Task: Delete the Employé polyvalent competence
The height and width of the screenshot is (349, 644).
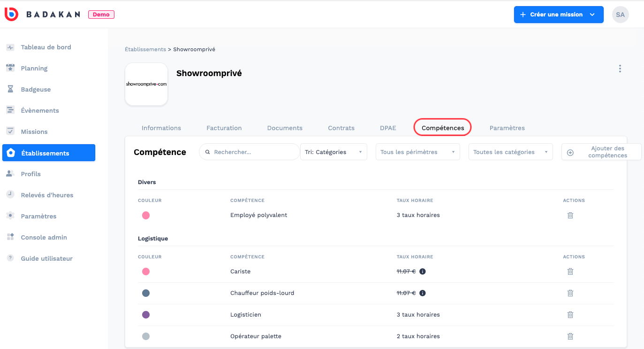Action: coord(570,215)
